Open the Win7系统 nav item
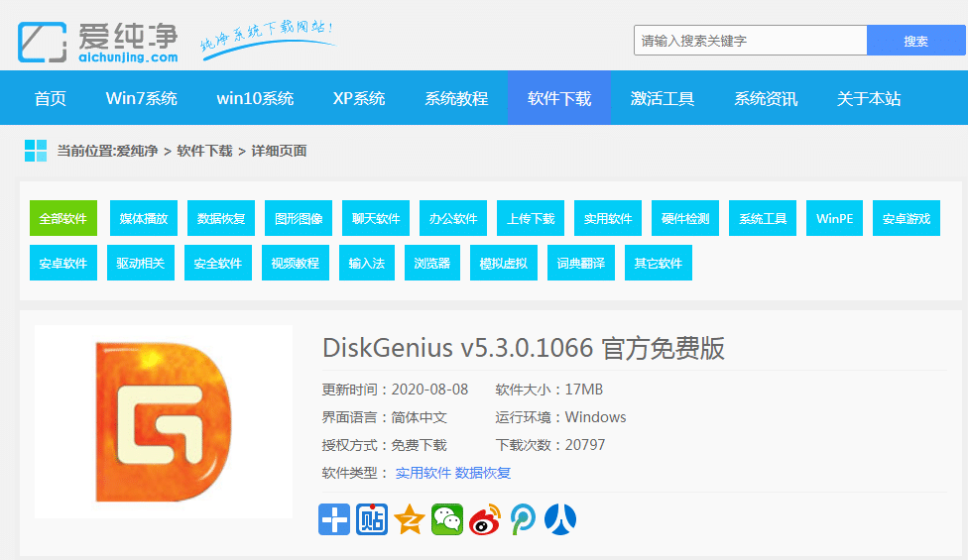This screenshot has height=560, width=968. pyautogui.click(x=142, y=99)
